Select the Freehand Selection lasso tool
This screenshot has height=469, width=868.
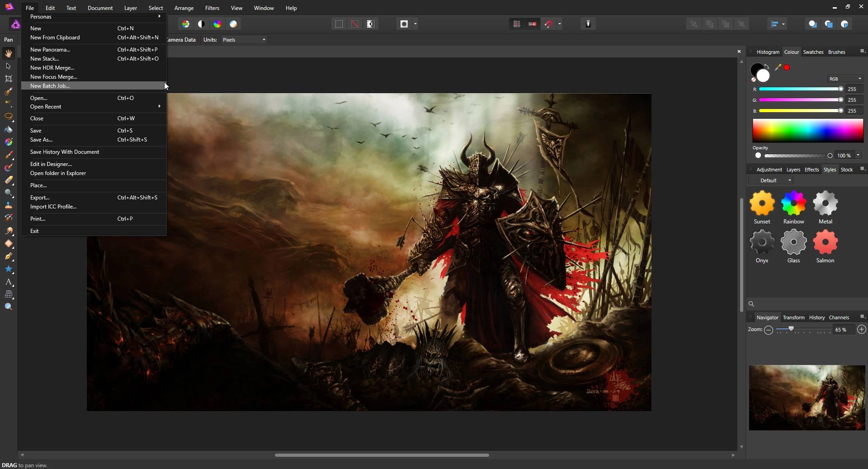(9, 117)
